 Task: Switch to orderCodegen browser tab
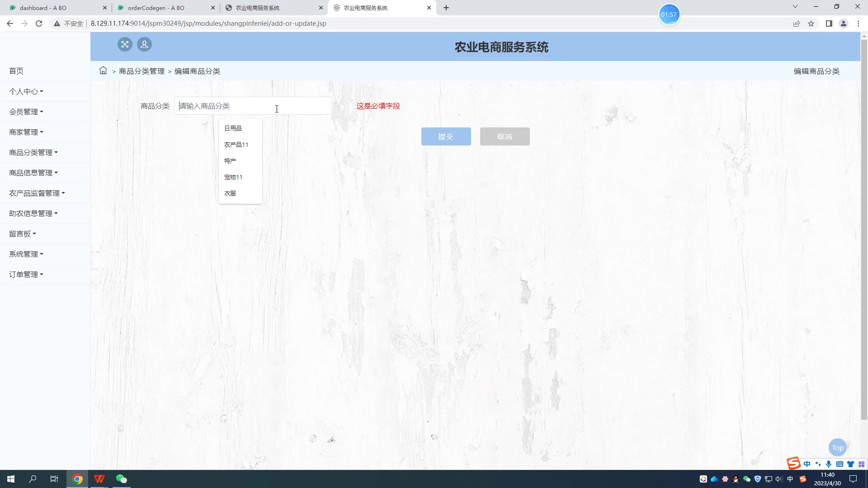(x=156, y=8)
